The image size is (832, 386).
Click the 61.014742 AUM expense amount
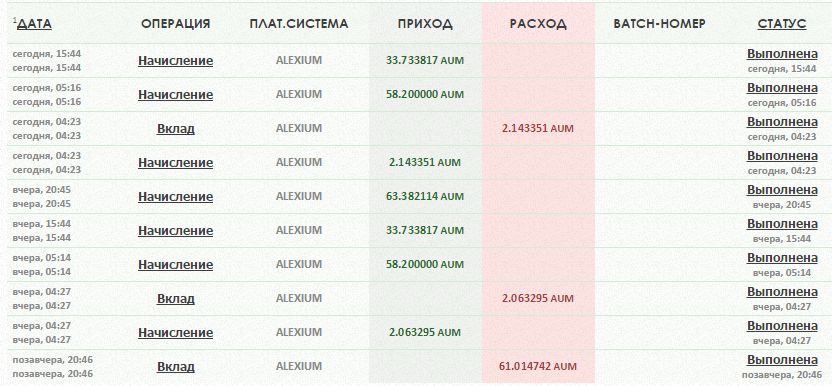coord(538,366)
